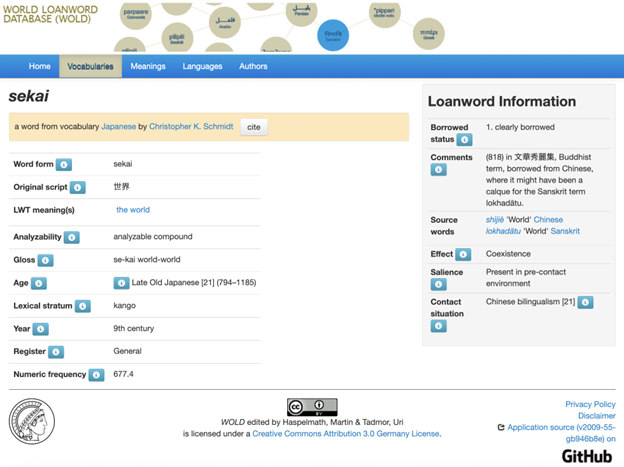Click the 'kango' lexical stratum value
Image resolution: width=624 pixels, height=467 pixels.
tap(125, 306)
